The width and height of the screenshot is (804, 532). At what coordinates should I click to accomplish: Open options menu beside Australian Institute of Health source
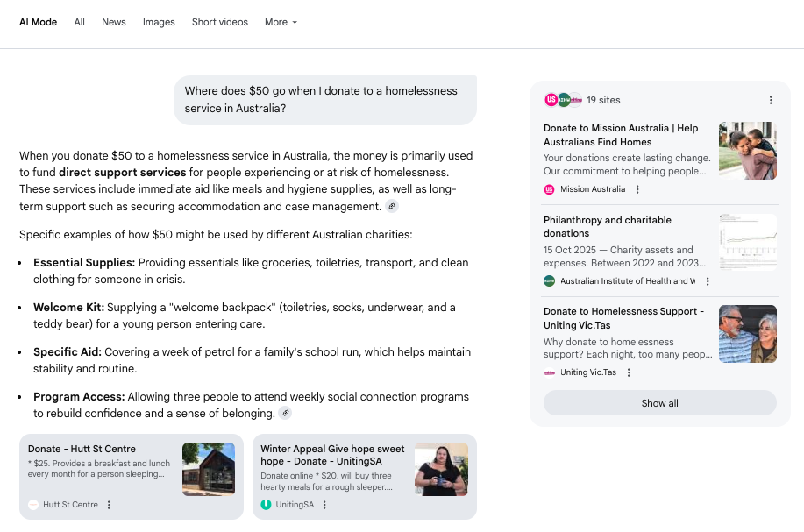[708, 281]
